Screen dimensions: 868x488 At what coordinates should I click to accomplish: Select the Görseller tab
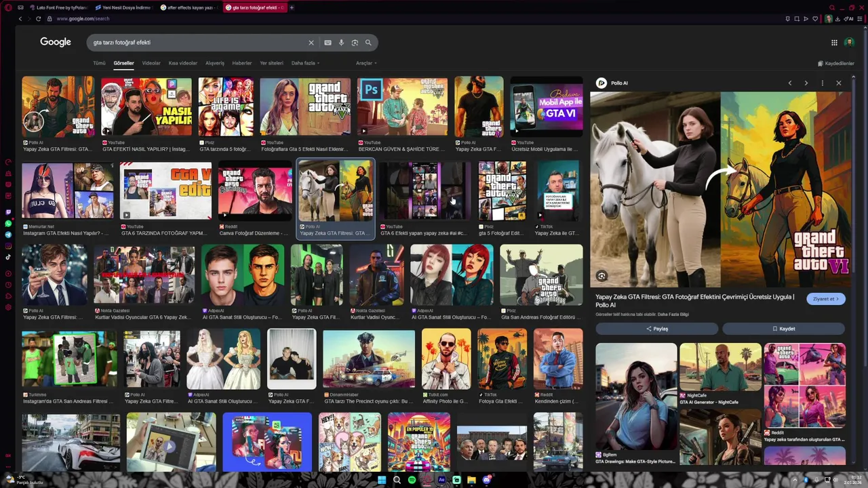coord(123,63)
